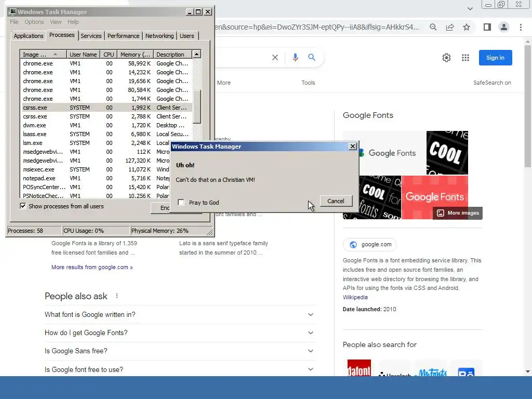The image size is (532, 399).
Task: Open the Options menu in Task Manager
Action: pos(34,22)
